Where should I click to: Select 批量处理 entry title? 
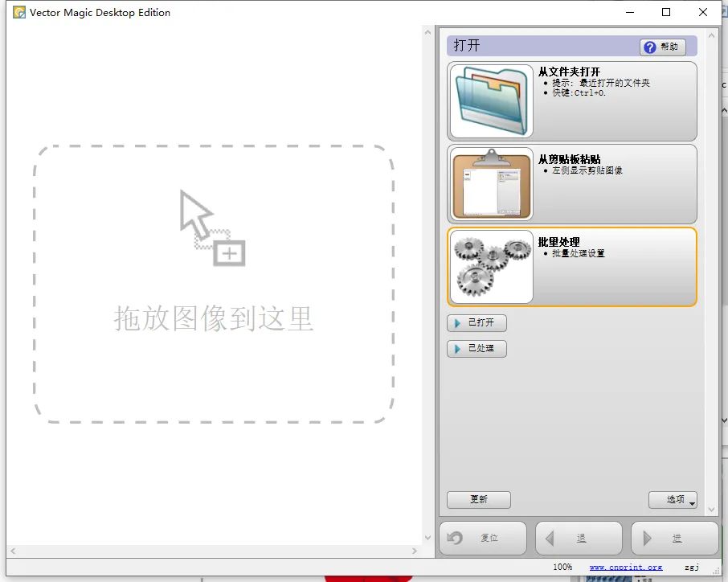[558, 242]
